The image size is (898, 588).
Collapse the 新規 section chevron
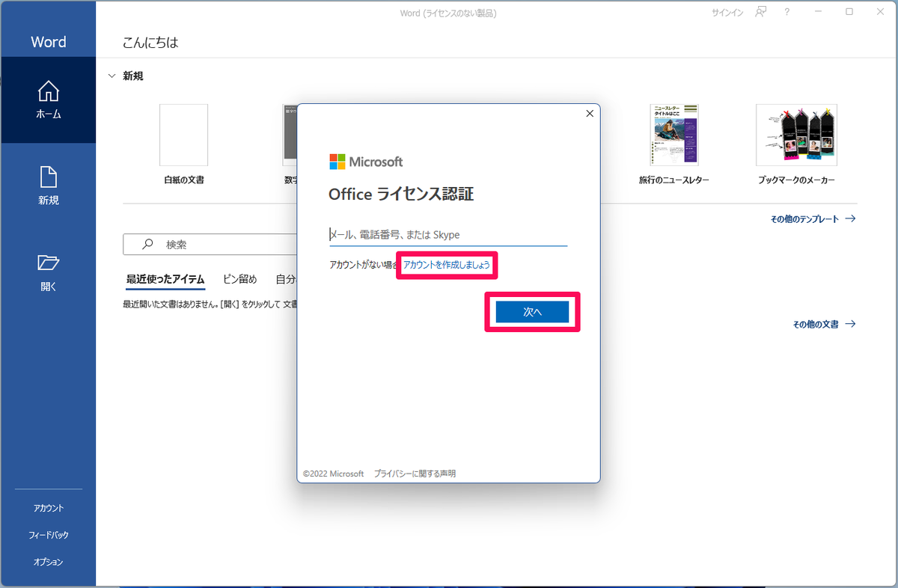pos(112,76)
